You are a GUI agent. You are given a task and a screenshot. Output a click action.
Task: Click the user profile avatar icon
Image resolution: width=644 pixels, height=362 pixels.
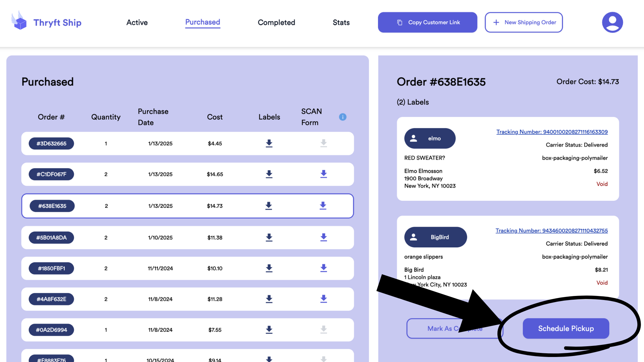[612, 22]
